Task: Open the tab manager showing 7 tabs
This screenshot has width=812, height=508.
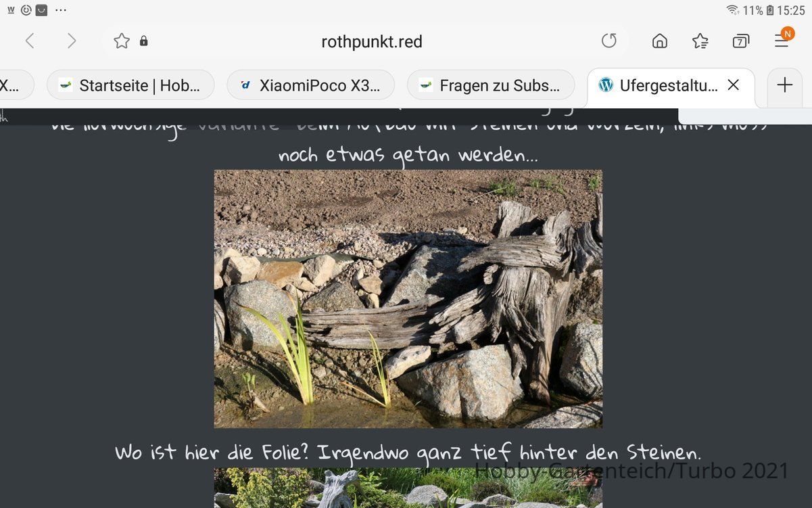Action: tap(741, 41)
